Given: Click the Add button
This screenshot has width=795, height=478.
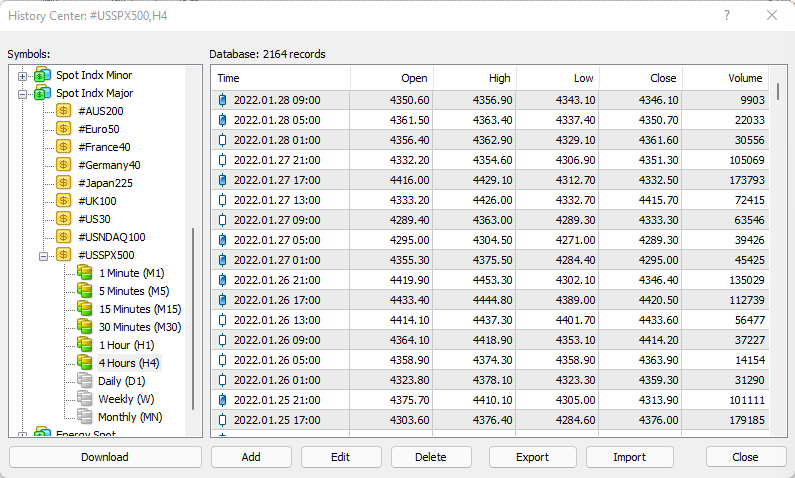Looking at the screenshot, I should (251, 457).
